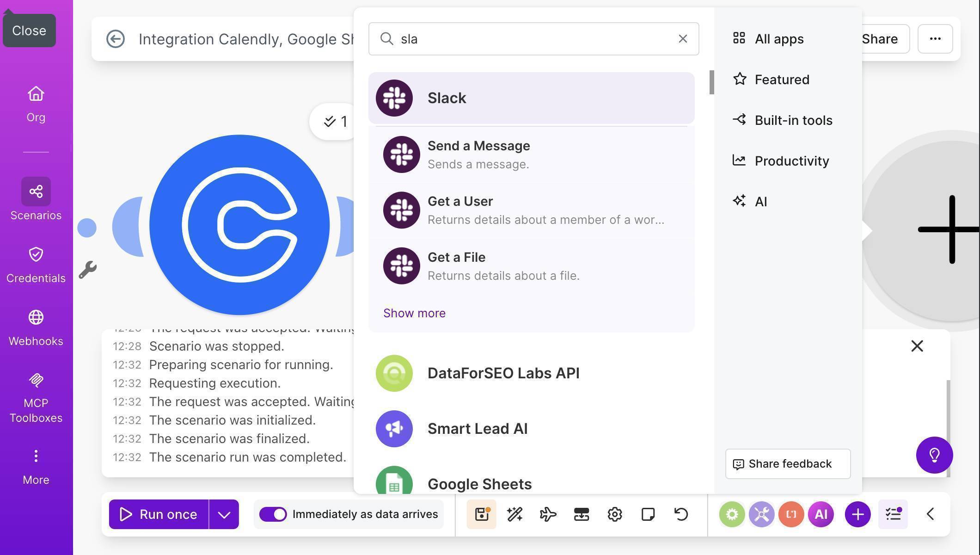Open the More sidebar menu
Screen dimensions: 980x555
tap(36, 465)
